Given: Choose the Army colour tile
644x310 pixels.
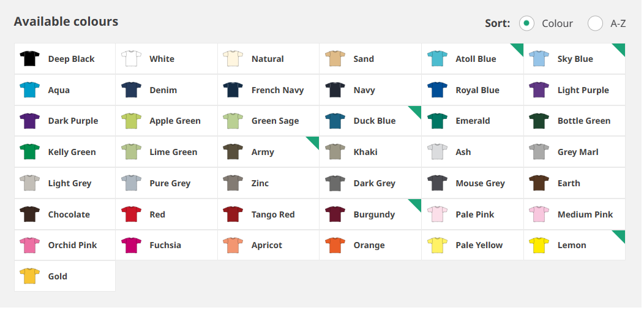Looking at the screenshot, I should 269,152.
